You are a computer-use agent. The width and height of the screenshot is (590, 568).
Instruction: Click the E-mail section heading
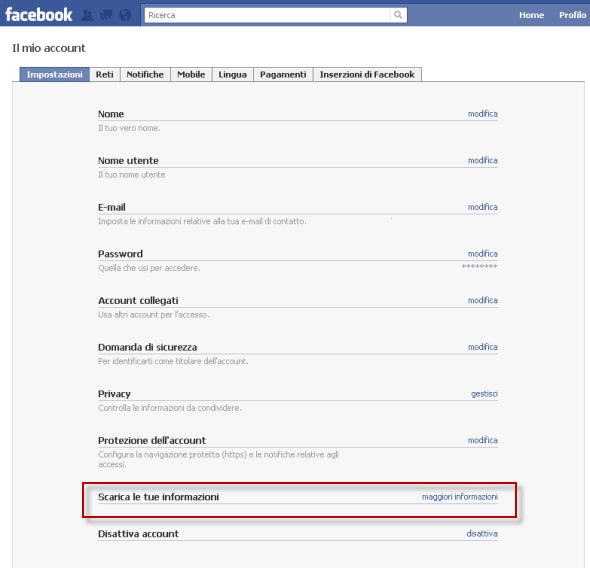[x=112, y=207]
